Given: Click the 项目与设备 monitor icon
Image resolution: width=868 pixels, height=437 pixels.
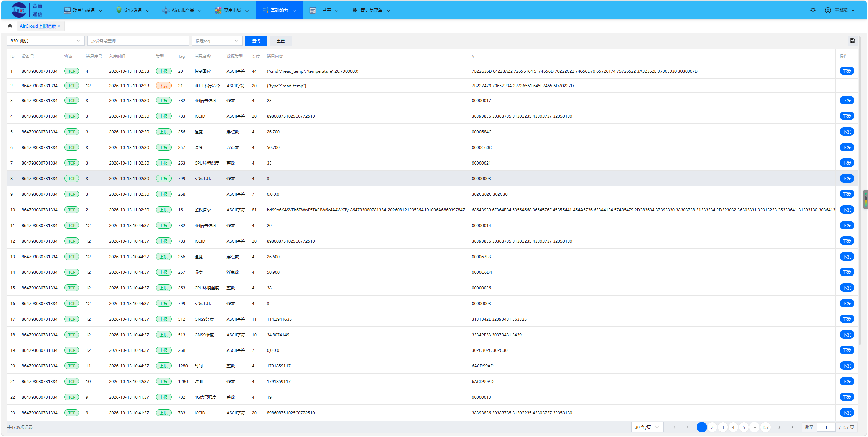Looking at the screenshot, I should pyautogui.click(x=67, y=10).
